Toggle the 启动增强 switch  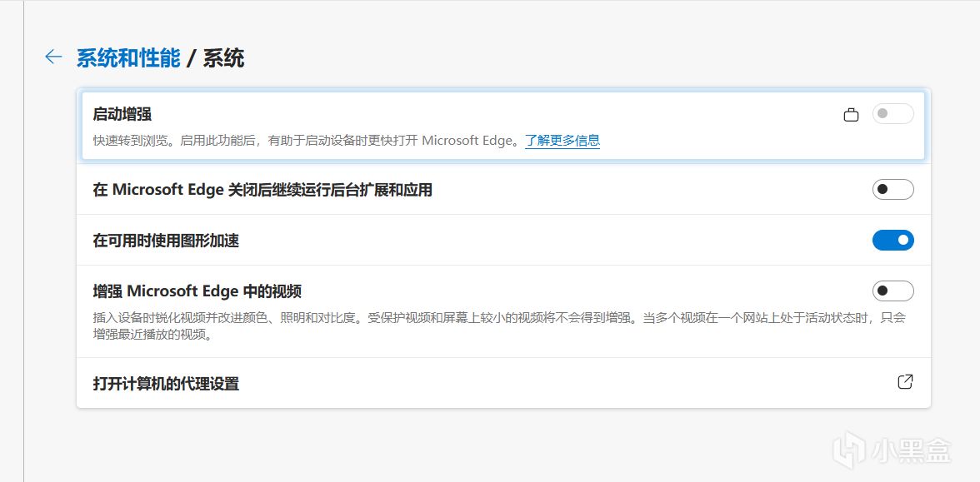click(x=893, y=113)
